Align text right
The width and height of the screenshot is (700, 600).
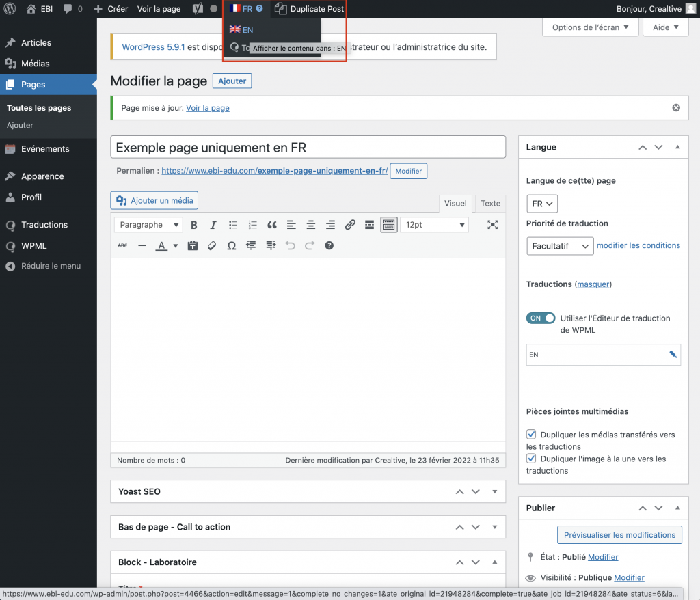point(330,225)
